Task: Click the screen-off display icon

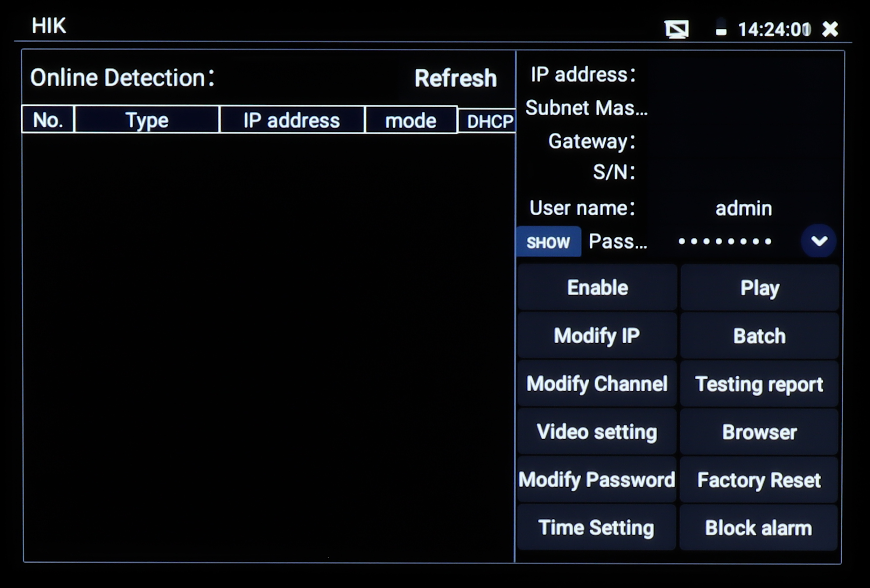Action: 676,29
